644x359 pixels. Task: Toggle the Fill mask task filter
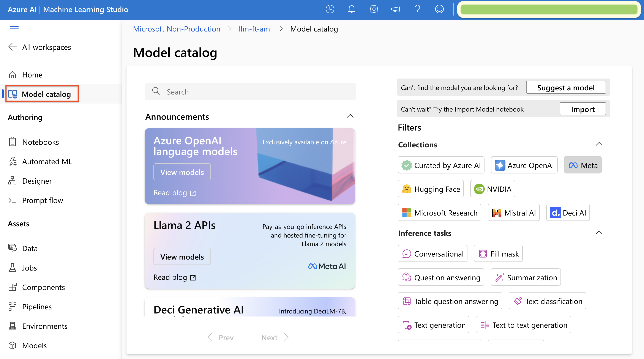click(x=498, y=254)
